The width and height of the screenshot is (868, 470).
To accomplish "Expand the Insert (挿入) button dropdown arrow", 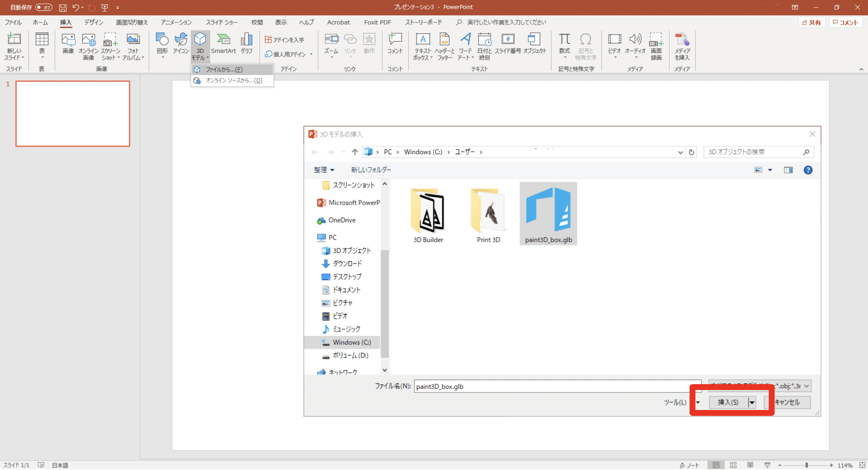I will 752,402.
